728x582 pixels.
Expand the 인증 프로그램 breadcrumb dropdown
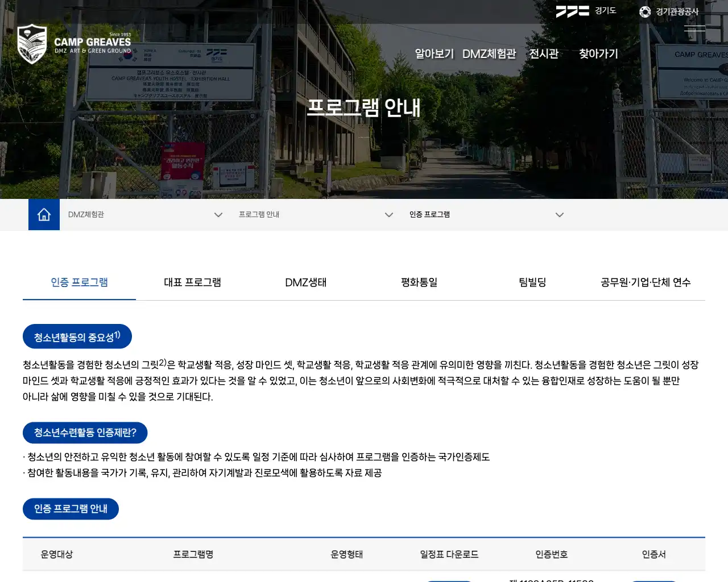[486, 214]
